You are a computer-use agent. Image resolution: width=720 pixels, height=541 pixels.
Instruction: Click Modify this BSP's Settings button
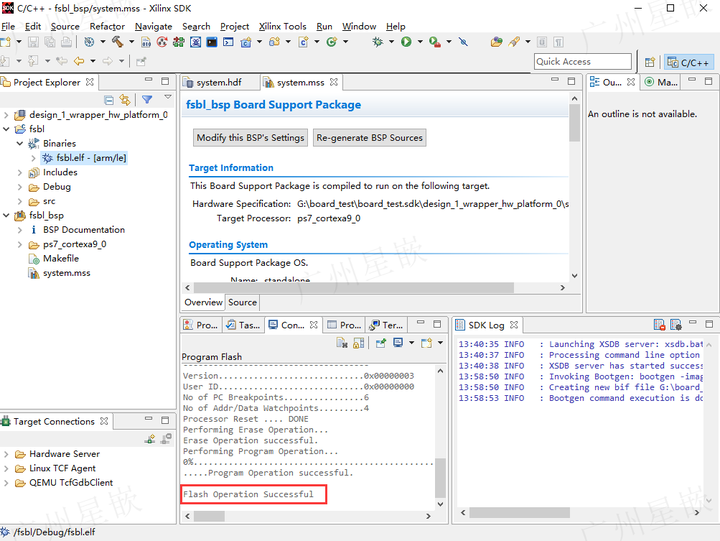[x=250, y=138]
